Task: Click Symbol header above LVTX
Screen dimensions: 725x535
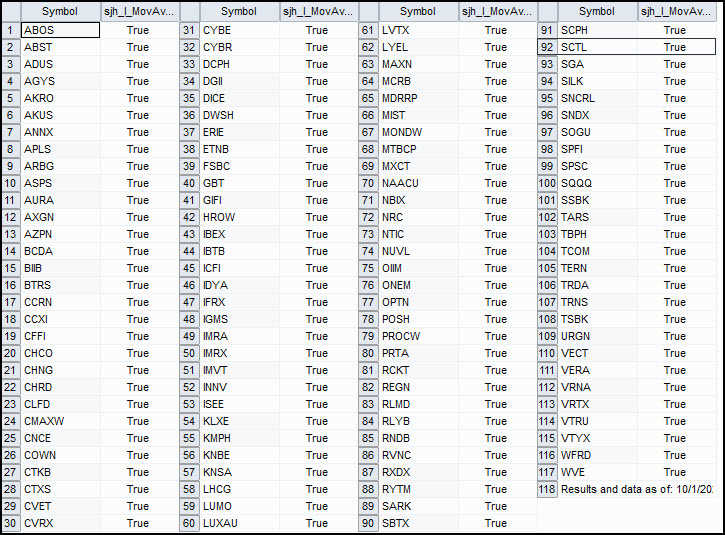Action: (x=418, y=12)
